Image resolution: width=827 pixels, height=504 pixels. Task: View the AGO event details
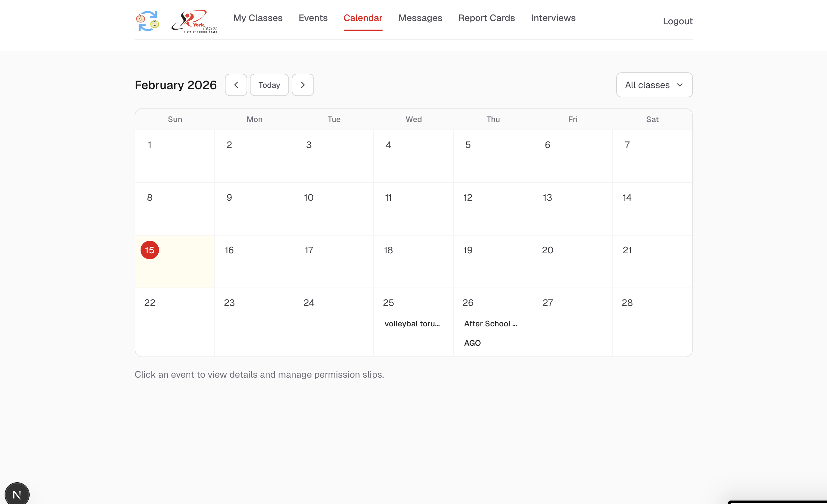[472, 343]
